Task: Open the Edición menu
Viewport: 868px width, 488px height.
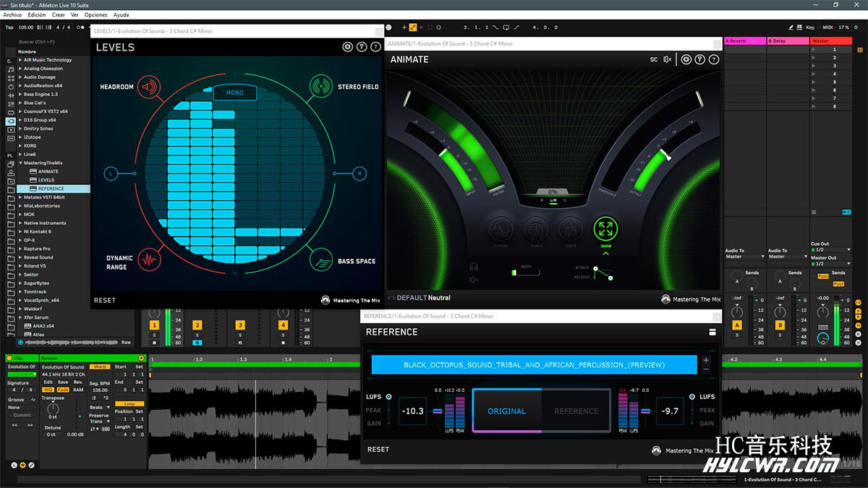Action: pos(36,14)
